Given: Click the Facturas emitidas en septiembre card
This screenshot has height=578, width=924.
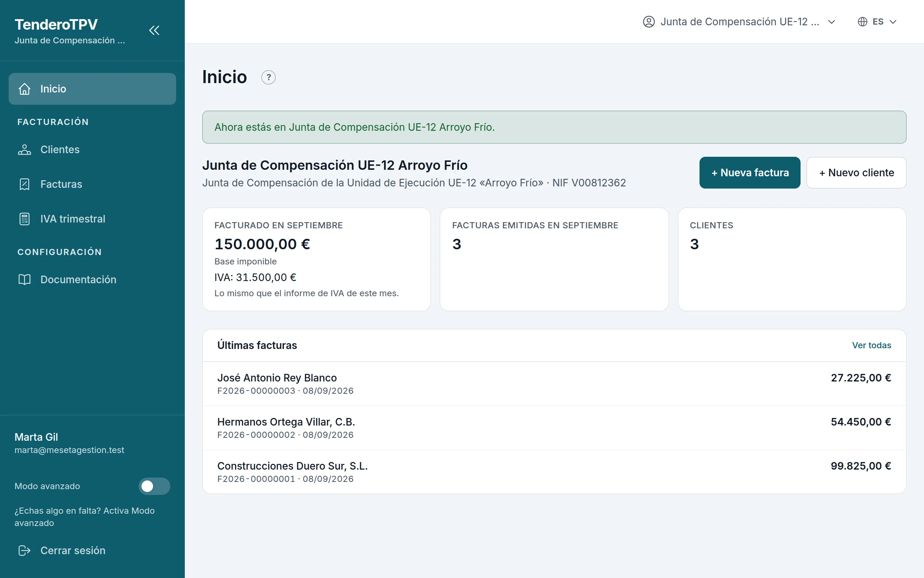Looking at the screenshot, I should pyautogui.click(x=554, y=259).
